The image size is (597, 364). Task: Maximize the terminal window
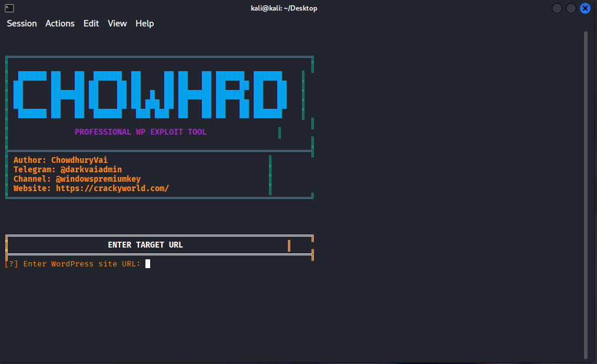[571, 8]
